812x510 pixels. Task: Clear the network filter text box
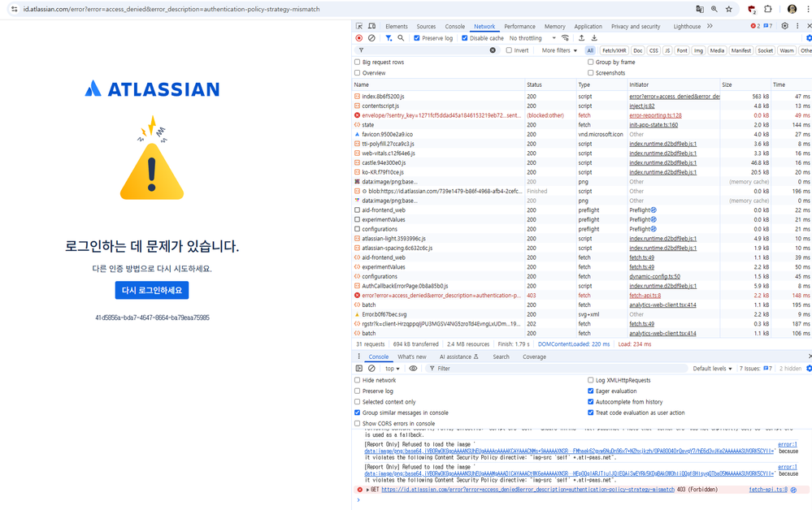[493, 50]
